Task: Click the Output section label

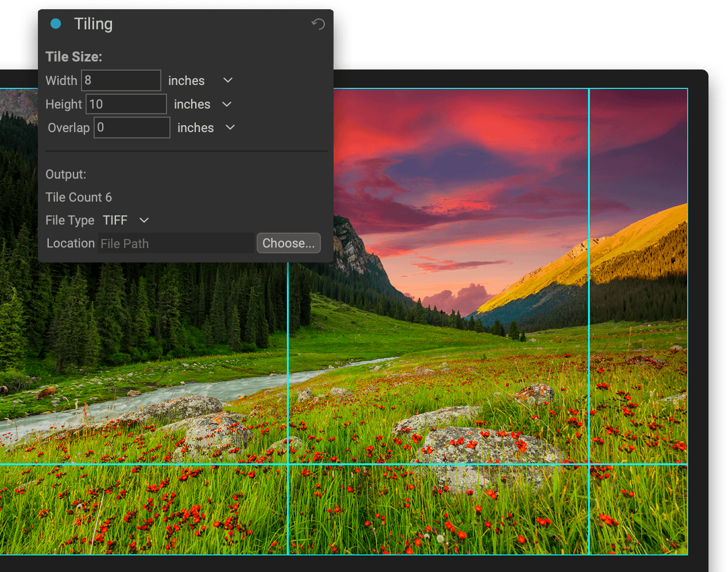Action: coord(65,174)
